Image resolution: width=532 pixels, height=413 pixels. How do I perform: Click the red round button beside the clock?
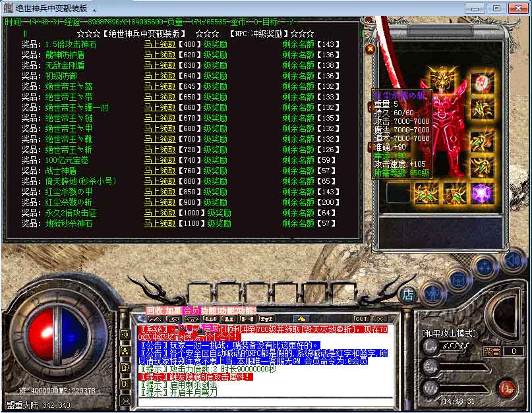point(506,389)
